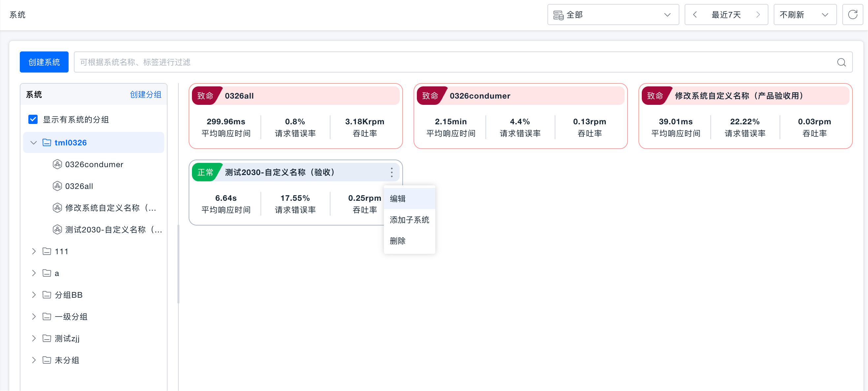The image size is (868, 391).
Task: Click the 3.18Krpm throughput value
Action: 365,122
